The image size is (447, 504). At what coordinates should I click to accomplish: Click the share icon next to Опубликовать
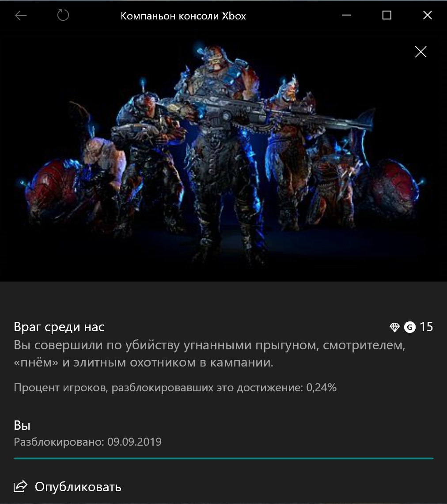(20, 486)
